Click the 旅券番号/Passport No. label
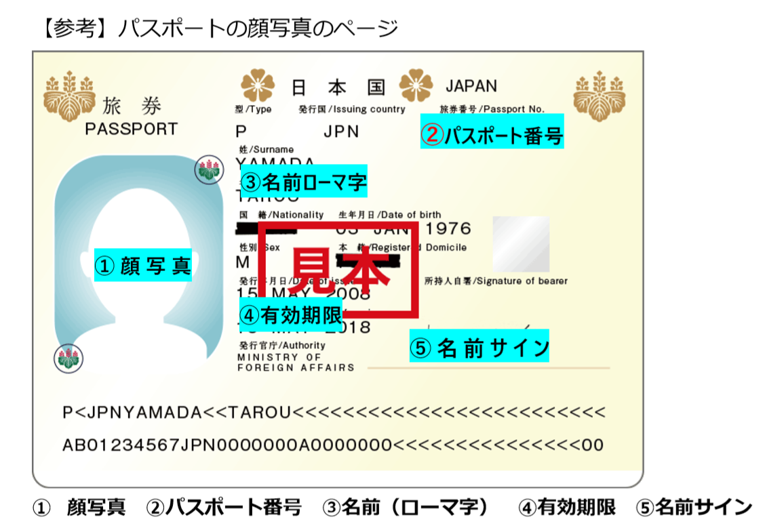Screen dimensions: 782x532 (492, 108)
